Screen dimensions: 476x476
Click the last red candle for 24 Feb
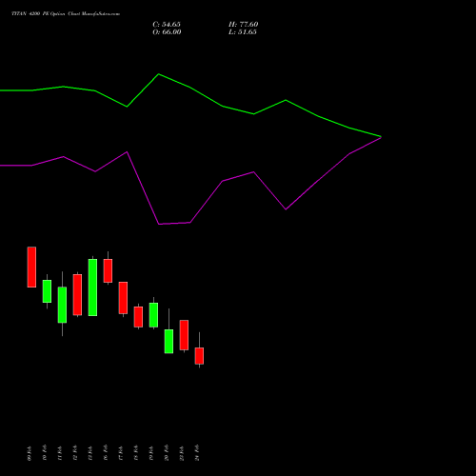click(199, 356)
